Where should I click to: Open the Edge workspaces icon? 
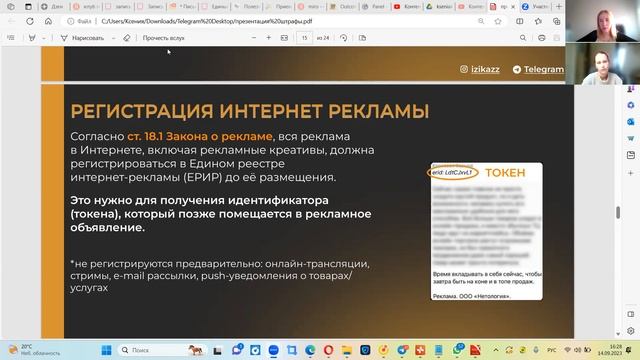pos(11,7)
